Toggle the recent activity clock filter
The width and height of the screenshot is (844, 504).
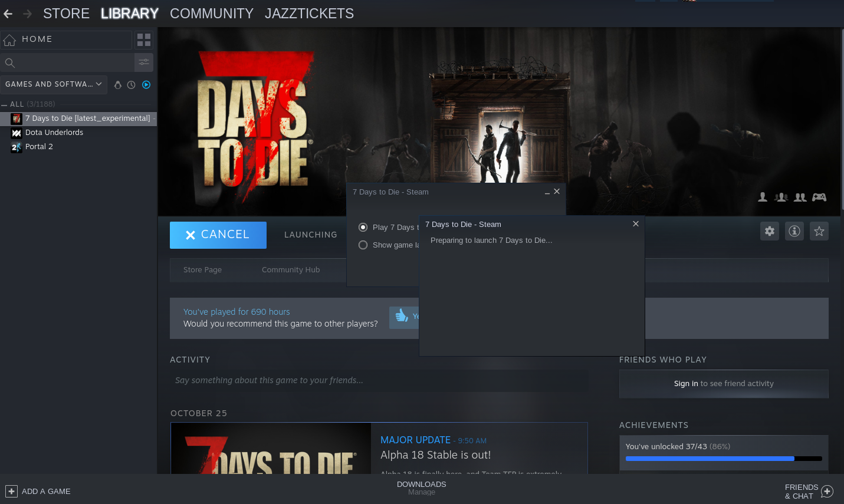132,85
